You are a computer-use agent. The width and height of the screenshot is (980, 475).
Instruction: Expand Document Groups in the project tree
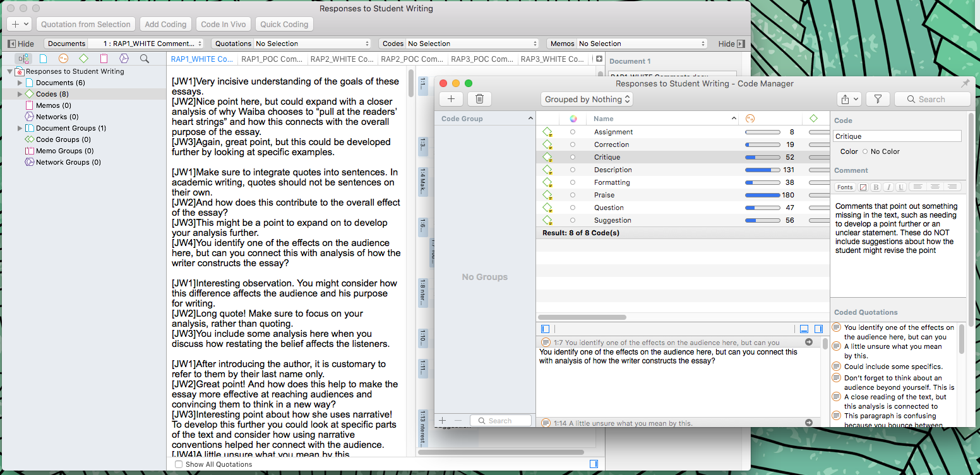[20, 127]
